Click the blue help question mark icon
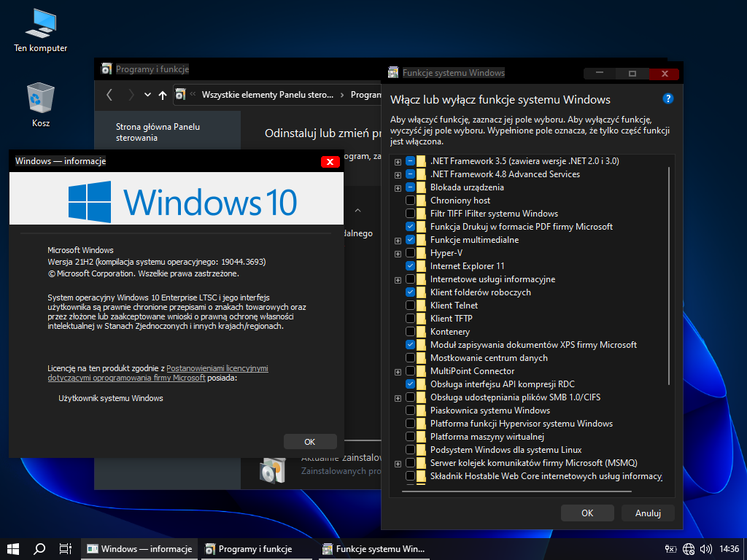 [x=667, y=98]
